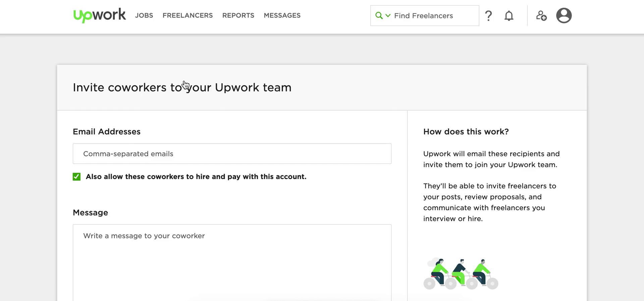
Task: Click the 'Upwork will email these recipients' paragraph
Action: click(491, 159)
